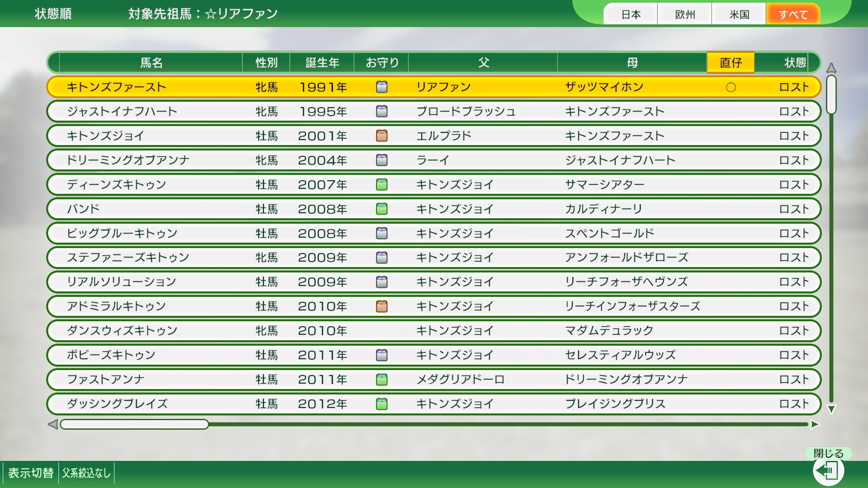Select the キトンズジョイ horse name in first column
Screen dimensions: 868x488
tap(105, 136)
